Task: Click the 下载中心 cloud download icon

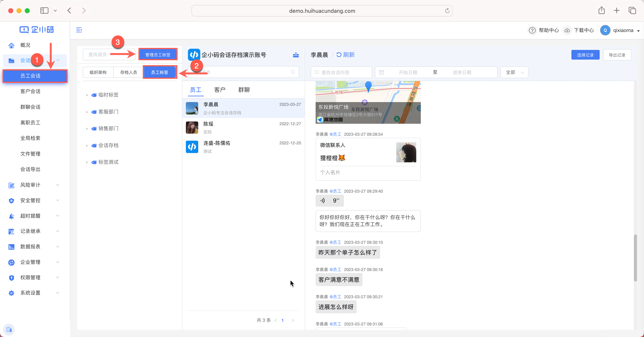Action: coord(567,30)
